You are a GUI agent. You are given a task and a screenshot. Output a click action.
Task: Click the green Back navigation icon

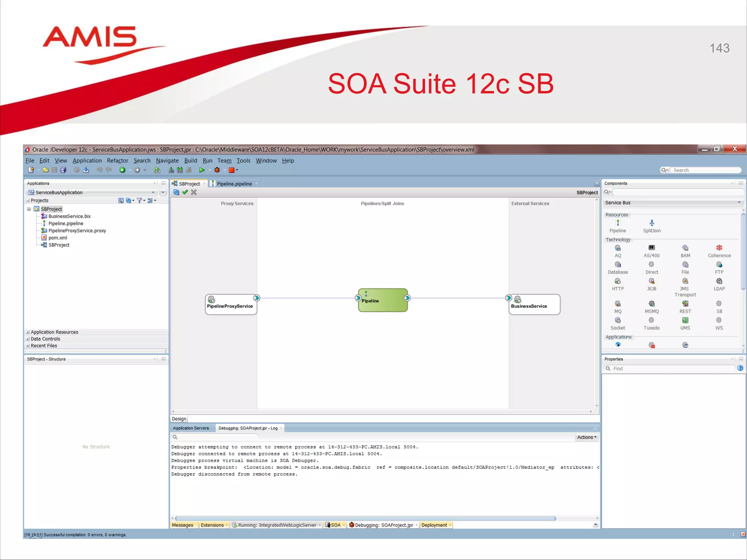[x=122, y=170]
